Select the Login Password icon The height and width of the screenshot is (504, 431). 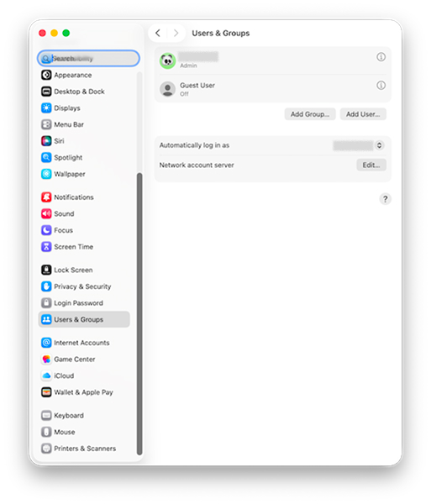[x=46, y=302]
